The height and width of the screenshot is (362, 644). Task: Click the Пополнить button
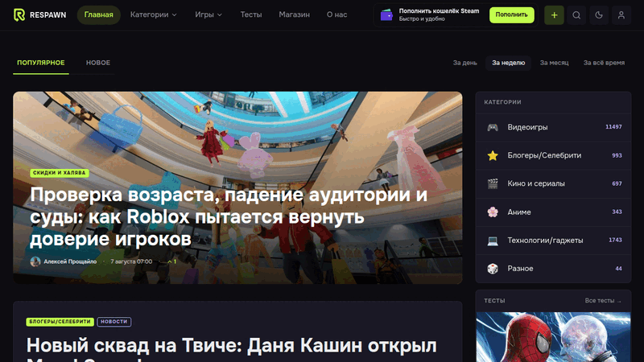click(x=511, y=14)
